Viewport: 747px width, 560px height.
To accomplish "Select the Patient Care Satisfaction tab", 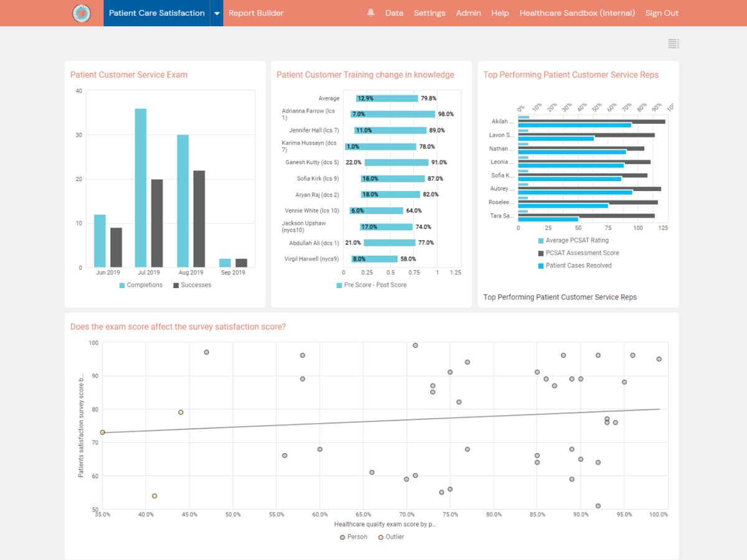I will coord(156,12).
